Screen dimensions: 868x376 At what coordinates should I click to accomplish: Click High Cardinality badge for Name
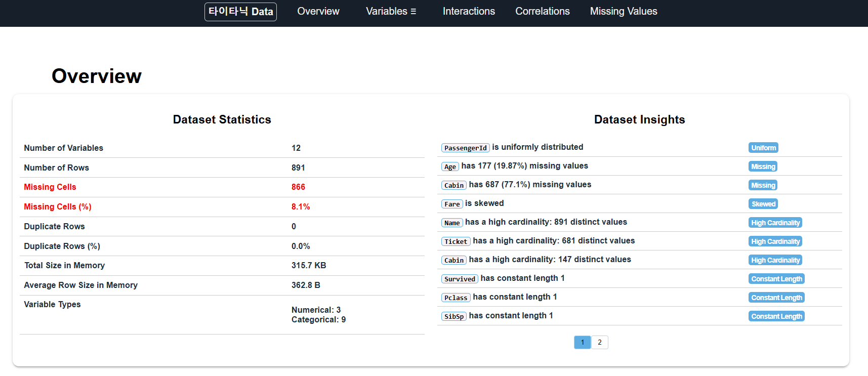pyautogui.click(x=775, y=223)
